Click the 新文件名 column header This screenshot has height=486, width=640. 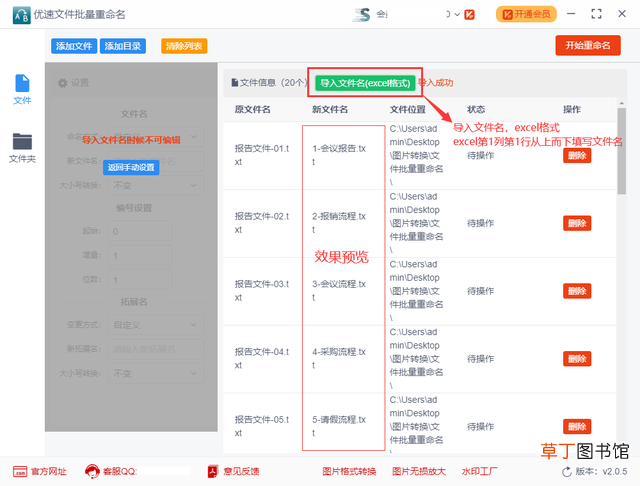coord(330,109)
